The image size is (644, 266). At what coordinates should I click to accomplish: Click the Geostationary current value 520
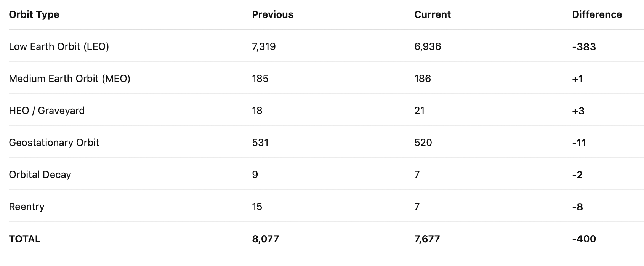click(x=423, y=143)
